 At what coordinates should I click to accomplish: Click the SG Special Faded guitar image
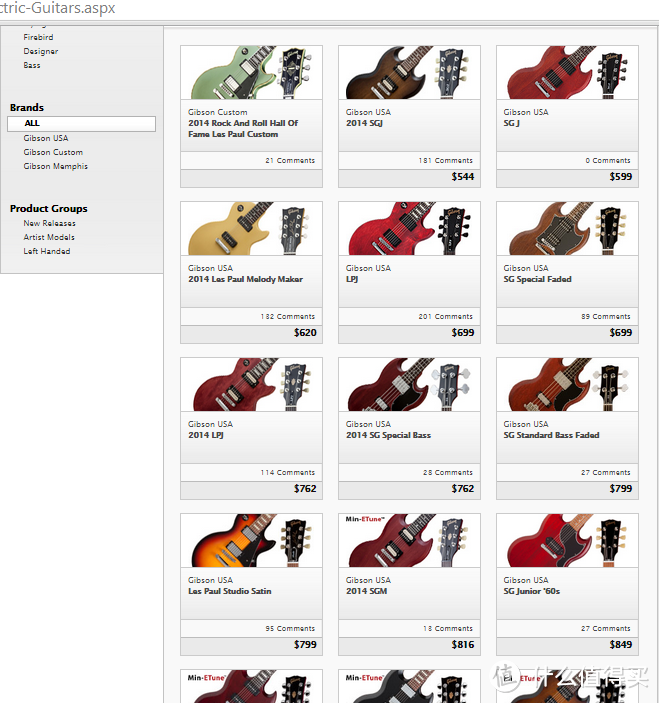pos(567,228)
